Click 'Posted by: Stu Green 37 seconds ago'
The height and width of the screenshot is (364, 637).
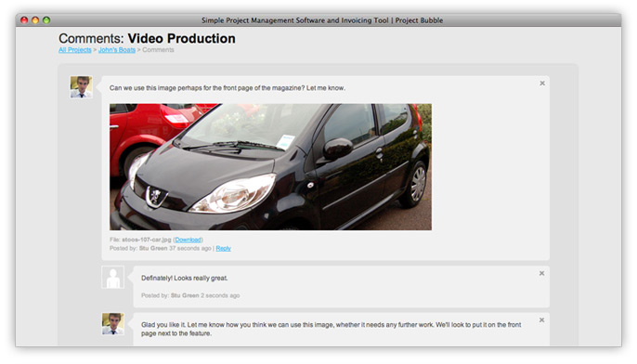[x=161, y=248]
